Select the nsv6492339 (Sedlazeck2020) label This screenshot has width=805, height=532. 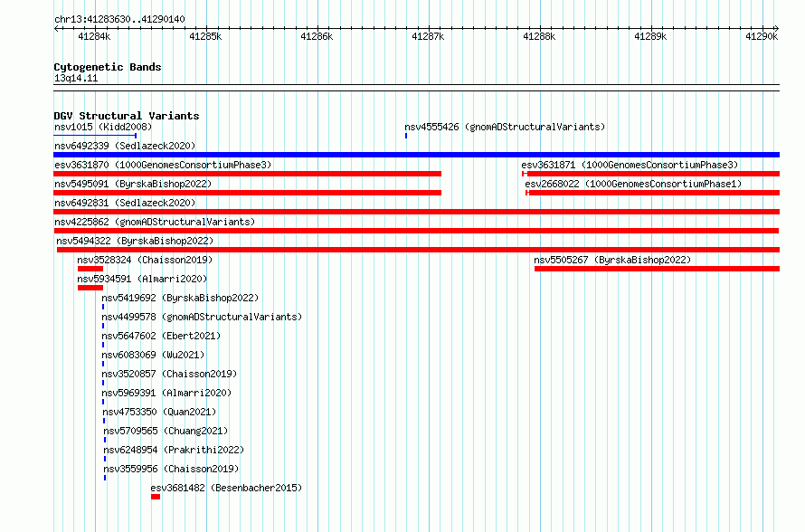pyautogui.click(x=125, y=146)
